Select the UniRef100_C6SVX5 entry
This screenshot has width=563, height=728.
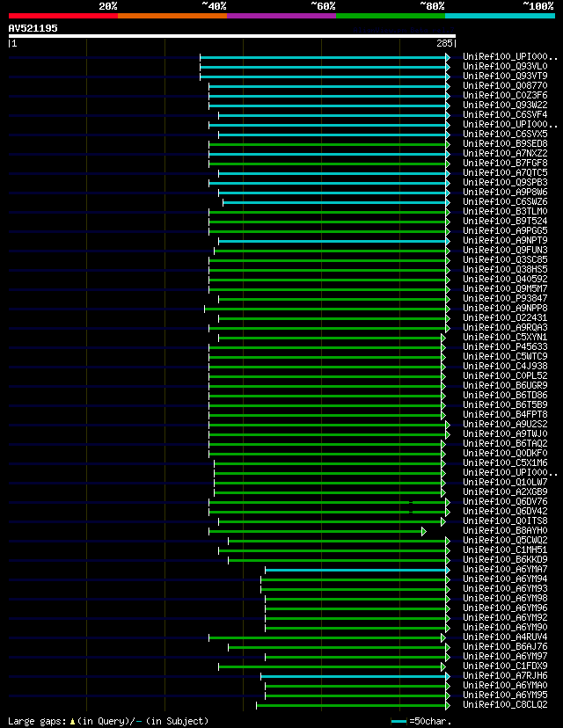pos(505,134)
